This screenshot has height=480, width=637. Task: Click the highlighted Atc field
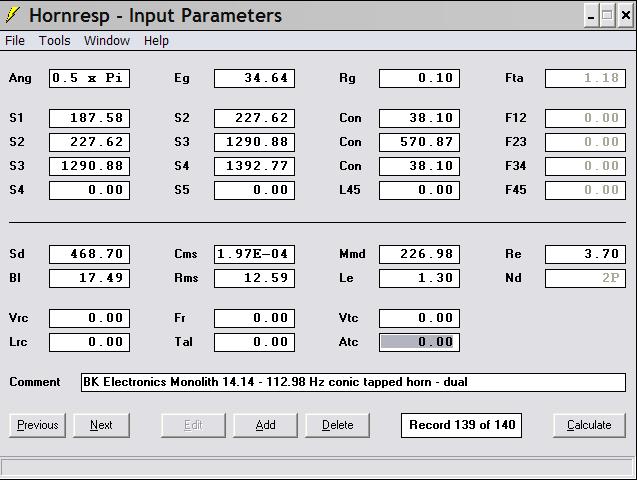(419, 342)
